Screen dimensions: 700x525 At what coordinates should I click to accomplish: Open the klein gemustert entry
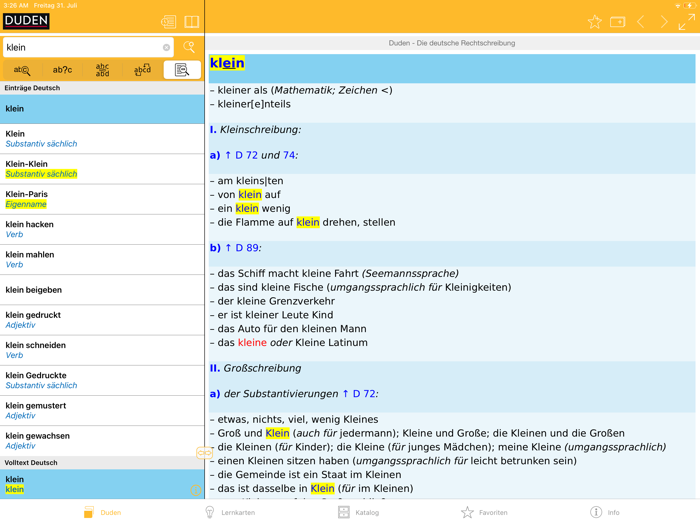102,411
